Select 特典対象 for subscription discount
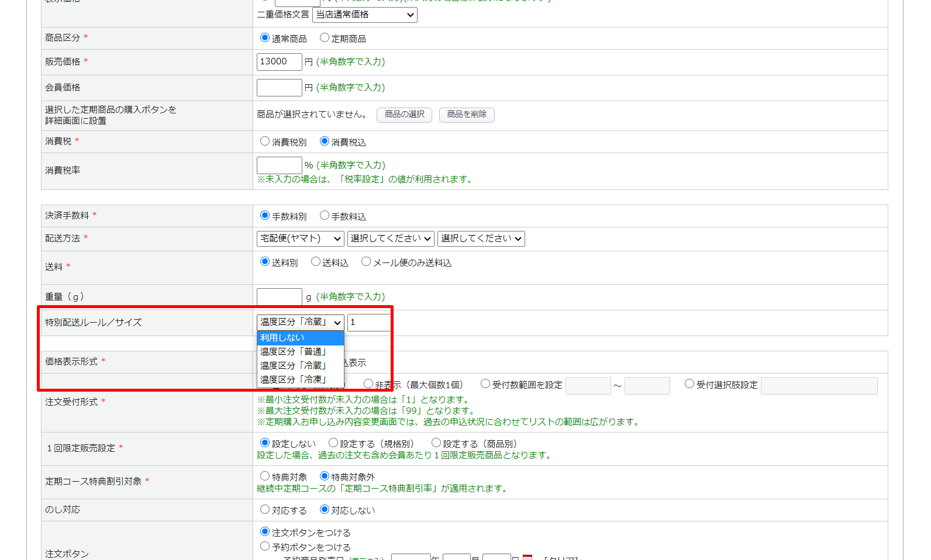Image resolution: width=931 pixels, height=560 pixels. tap(265, 476)
